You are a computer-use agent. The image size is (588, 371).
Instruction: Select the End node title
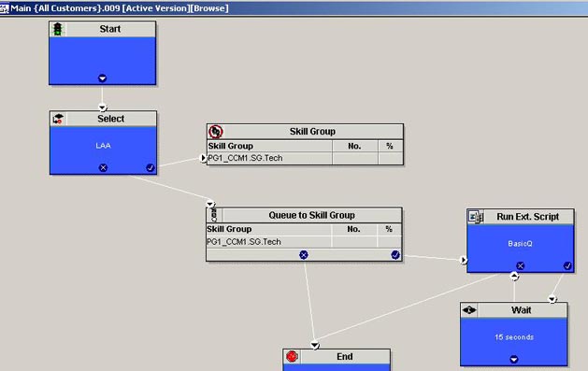pos(345,356)
